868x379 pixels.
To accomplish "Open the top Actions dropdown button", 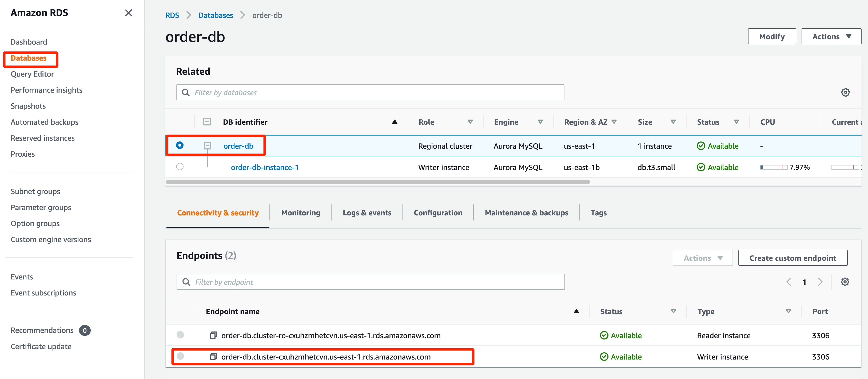I will (x=831, y=36).
